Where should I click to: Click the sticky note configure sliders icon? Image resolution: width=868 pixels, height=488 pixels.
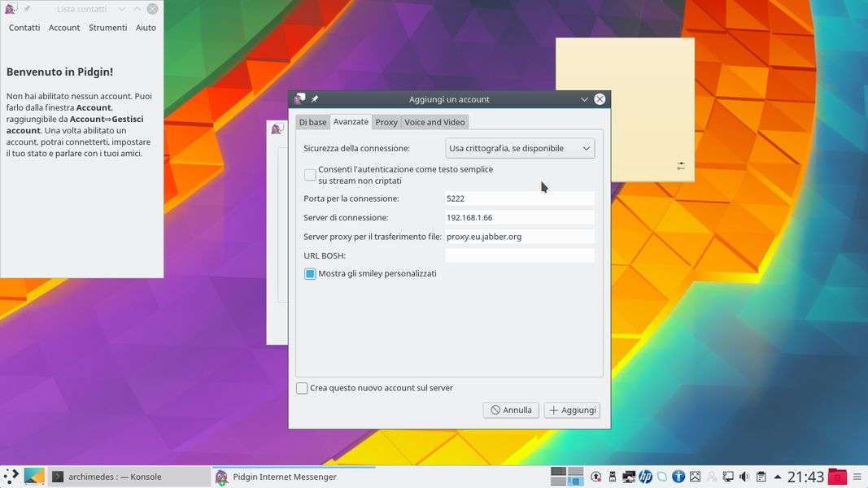pyautogui.click(x=681, y=166)
